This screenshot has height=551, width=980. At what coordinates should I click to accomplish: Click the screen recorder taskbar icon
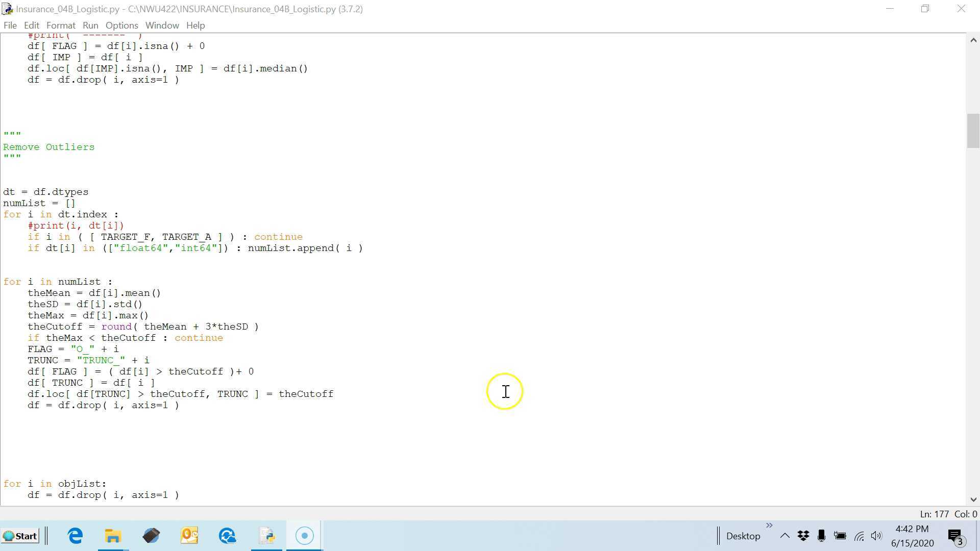[x=304, y=536]
